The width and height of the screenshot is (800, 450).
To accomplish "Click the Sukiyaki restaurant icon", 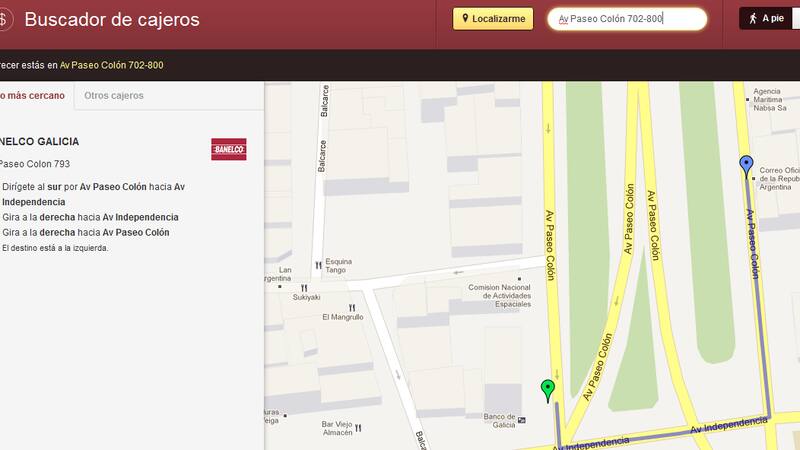I will (304, 288).
